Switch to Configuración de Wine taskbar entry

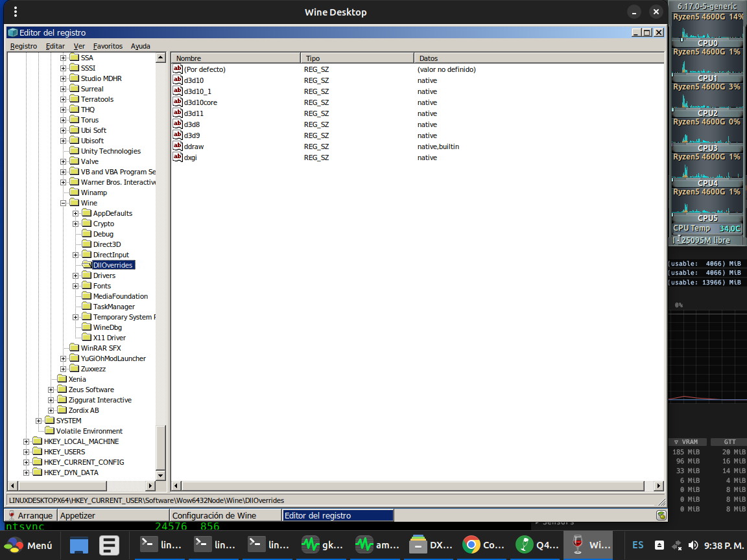(226, 515)
